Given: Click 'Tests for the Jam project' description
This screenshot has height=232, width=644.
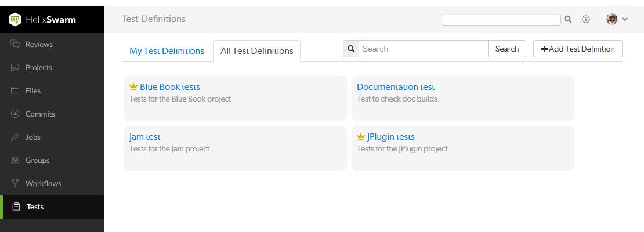Looking at the screenshot, I should click(x=169, y=148).
